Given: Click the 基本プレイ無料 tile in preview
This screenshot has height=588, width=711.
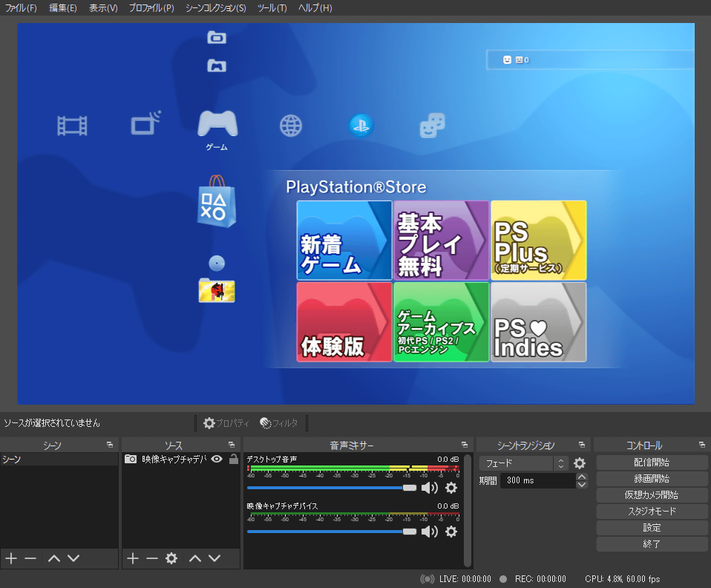Looking at the screenshot, I should click(x=441, y=241).
